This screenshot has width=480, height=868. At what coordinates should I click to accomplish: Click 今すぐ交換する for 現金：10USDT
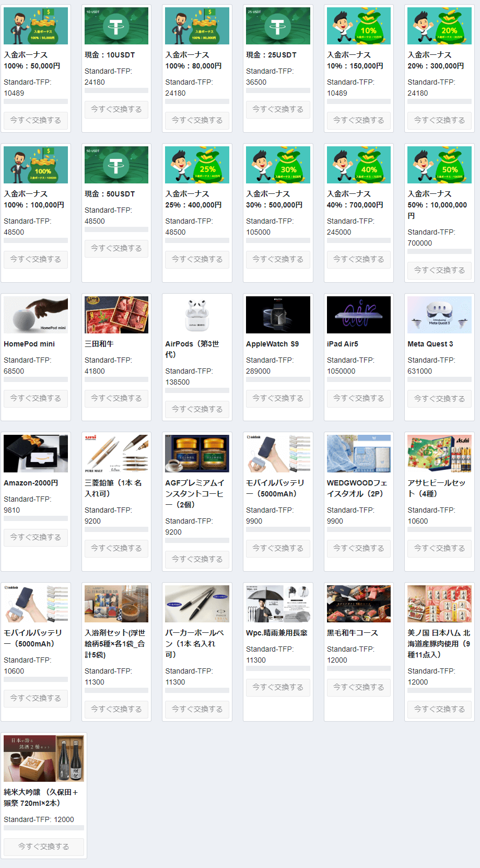pos(116,109)
